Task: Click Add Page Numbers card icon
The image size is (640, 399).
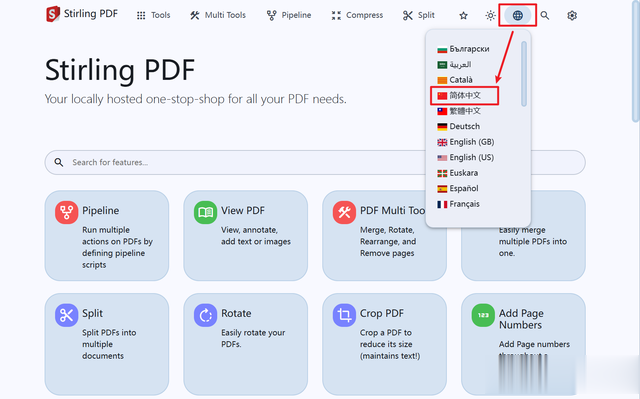Action: pyautogui.click(x=483, y=315)
